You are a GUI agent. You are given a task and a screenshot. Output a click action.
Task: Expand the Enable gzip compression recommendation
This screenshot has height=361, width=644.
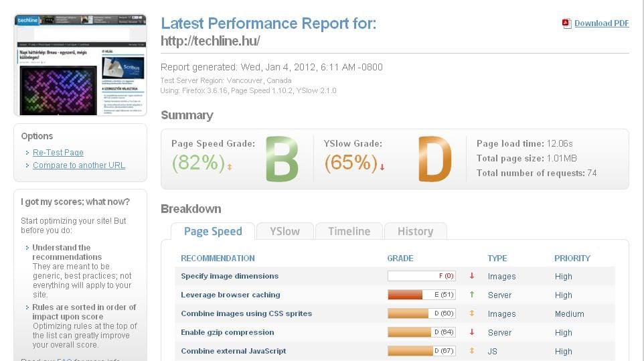[x=227, y=332]
